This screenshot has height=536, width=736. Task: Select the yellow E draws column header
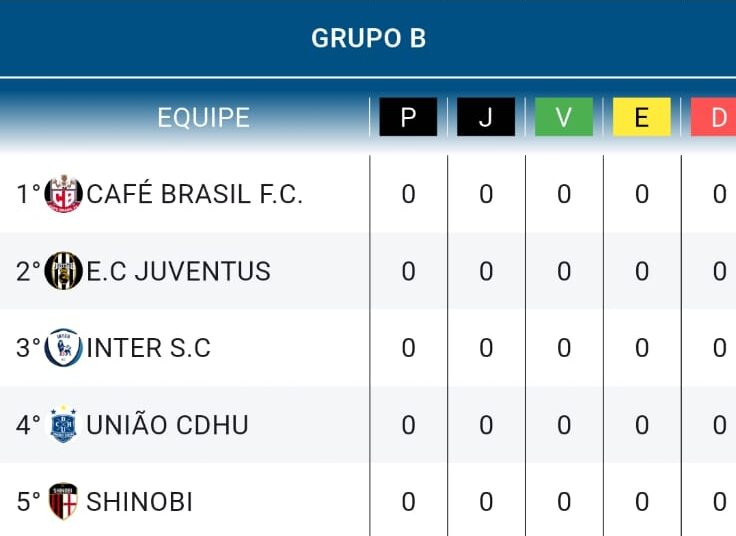pos(642,117)
